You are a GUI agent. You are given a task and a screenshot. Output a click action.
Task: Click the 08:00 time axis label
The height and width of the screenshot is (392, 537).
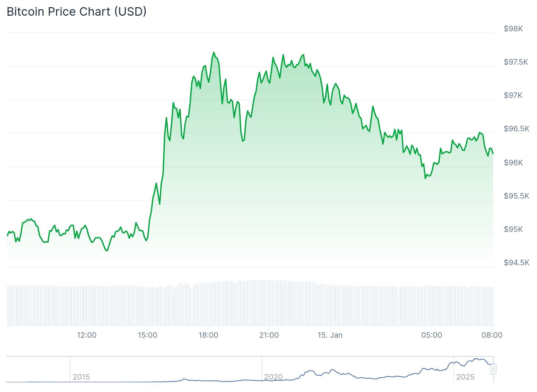(492, 335)
